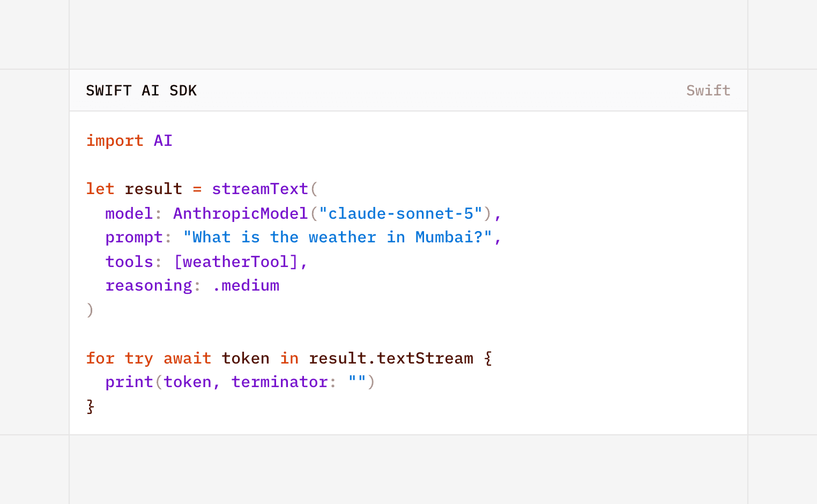Click the "AnthropicModel" identifier
This screenshot has height=504, width=817.
coord(241,213)
